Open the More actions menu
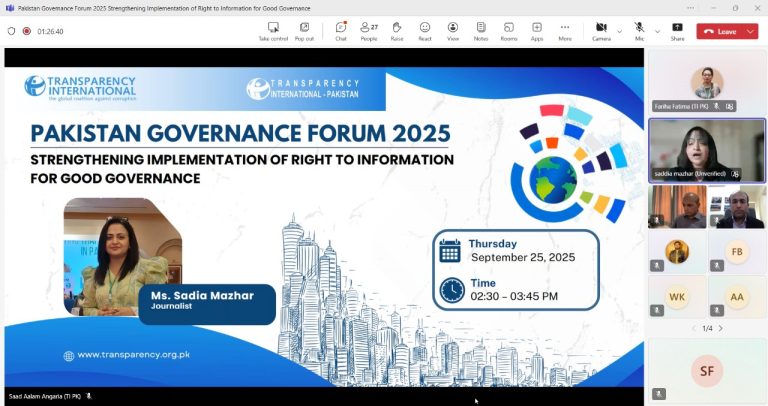This screenshot has height=406, width=768. (x=565, y=30)
